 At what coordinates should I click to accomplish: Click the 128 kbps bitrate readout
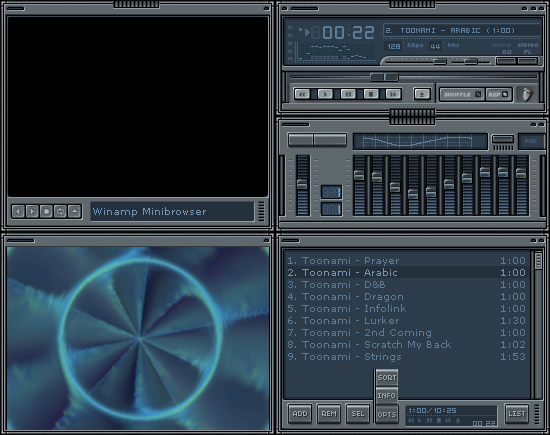click(394, 46)
